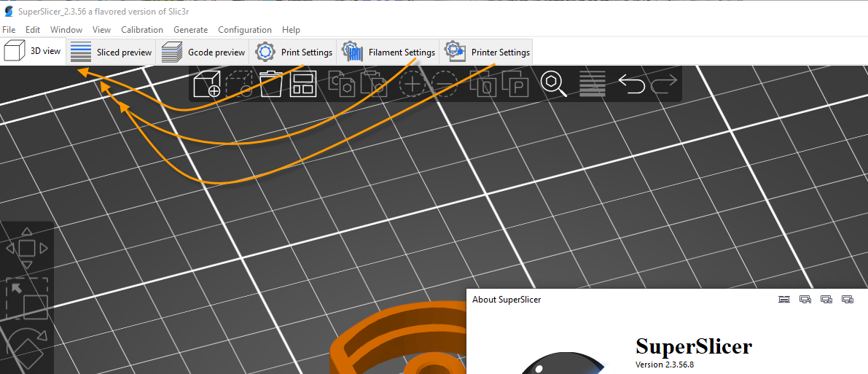The height and width of the screenshot is (374, 868).
Task: Open the Filament Settings tab
Action: click(x=388, y=52)
